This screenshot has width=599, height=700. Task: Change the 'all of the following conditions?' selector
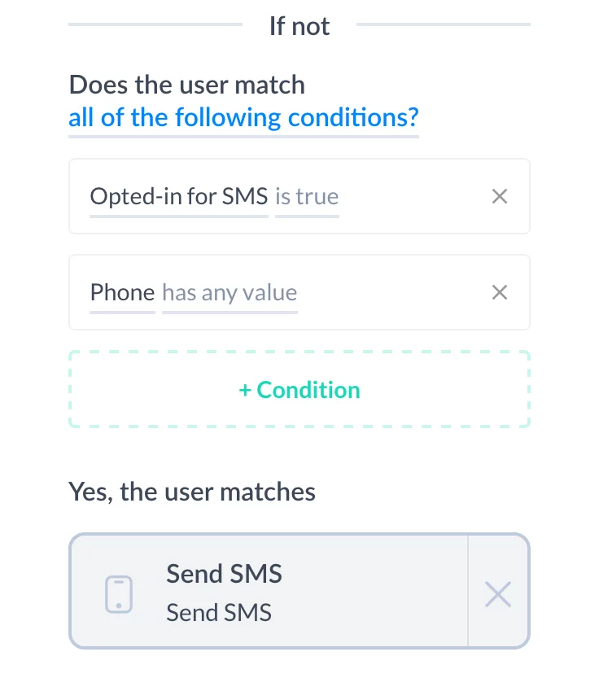tap(243, 118)
